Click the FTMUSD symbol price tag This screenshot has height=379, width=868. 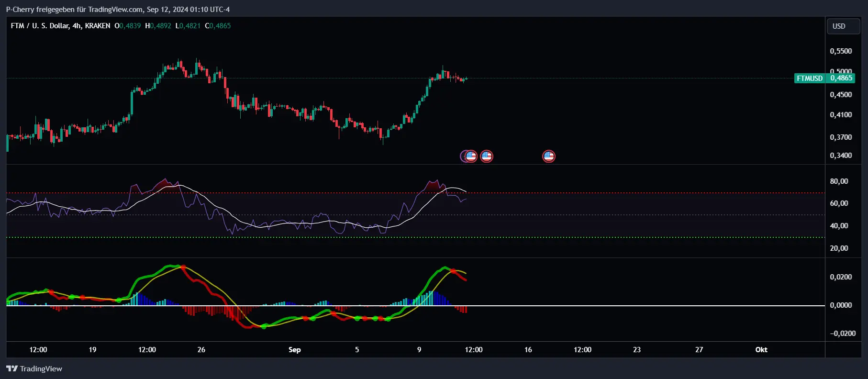click(x=810, y=78)
